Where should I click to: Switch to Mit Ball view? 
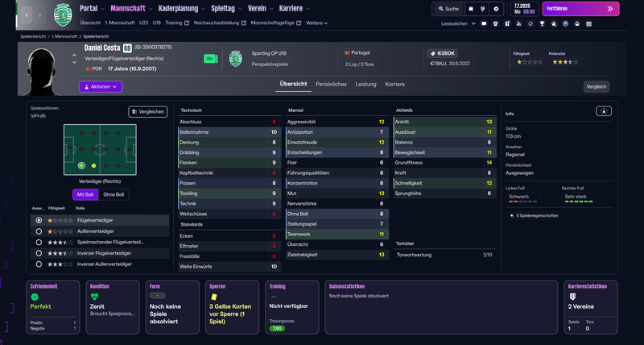[85, 194]
